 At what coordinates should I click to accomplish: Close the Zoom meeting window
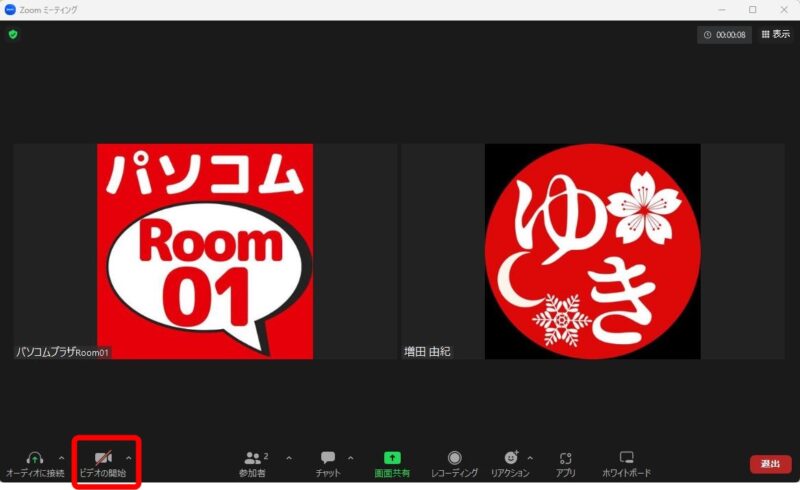pos(784,10)
